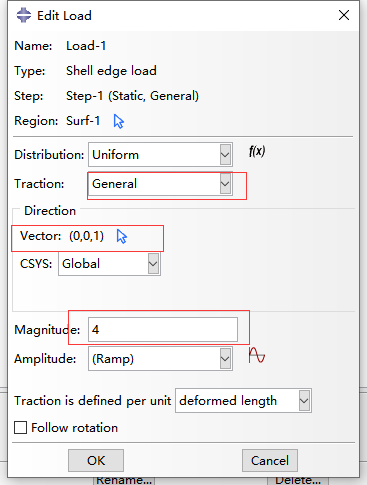Open the Distribution dropdown showing Uniform

(160, 155)
